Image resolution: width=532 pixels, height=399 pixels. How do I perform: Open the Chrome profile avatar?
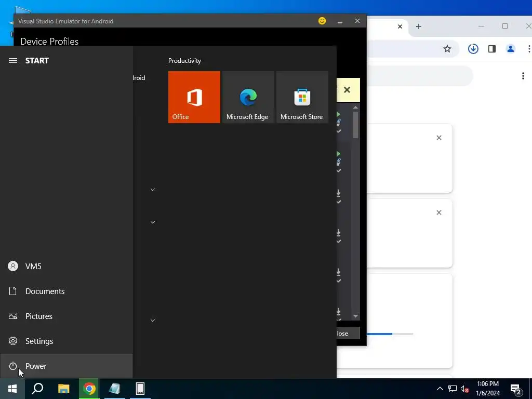[511, 49]
